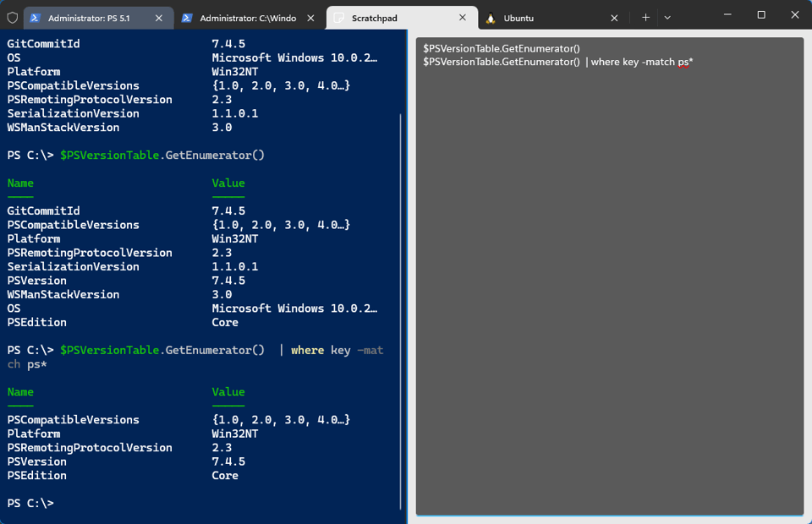
Task: Switch to the Administrator: C:\Windo tab
Action: click(x=249, y=18)
